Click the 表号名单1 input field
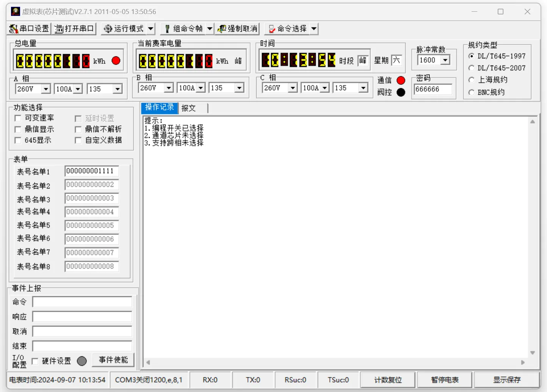 pos(92,171)
